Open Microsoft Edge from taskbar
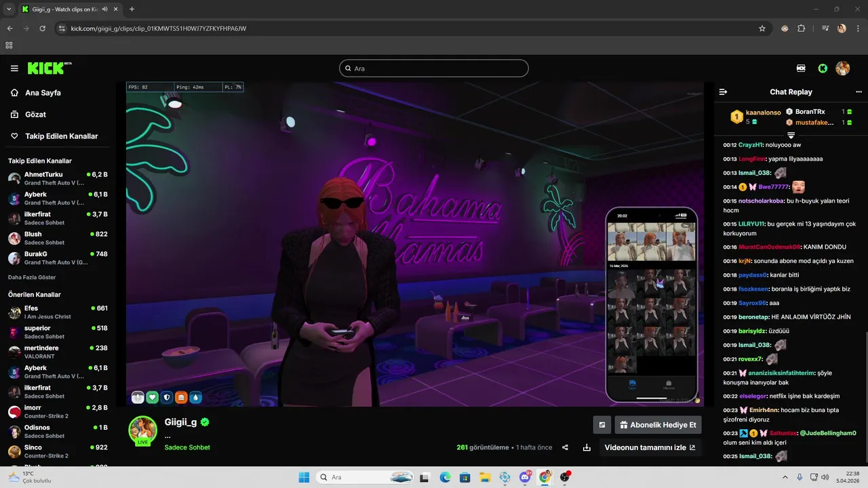Screen dimensions: 868x488 point(445,477)
